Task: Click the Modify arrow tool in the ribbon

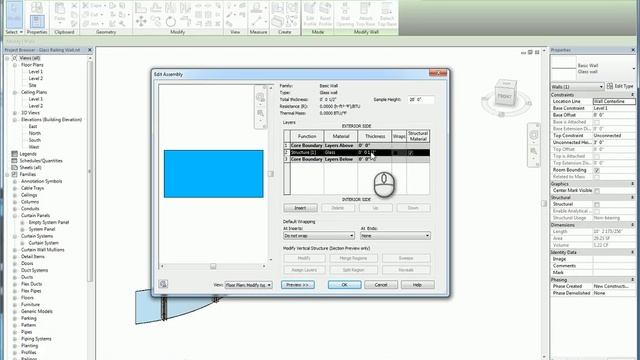Action: (14, 15)
